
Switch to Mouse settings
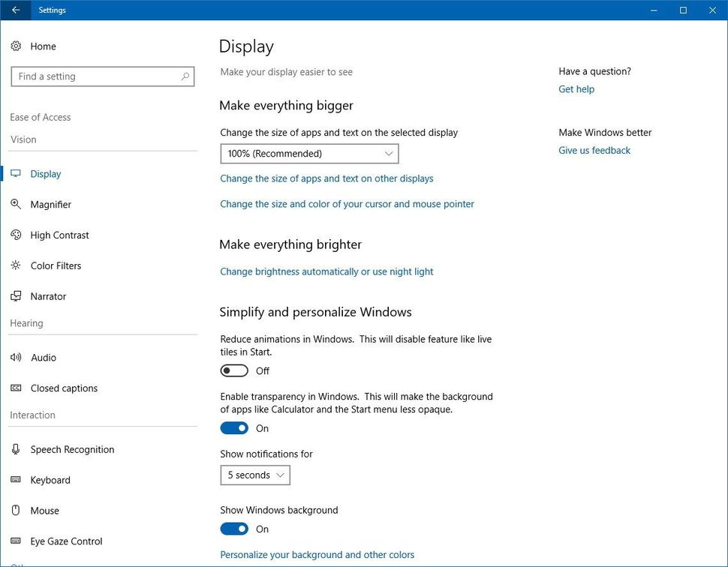(x=45, y=510)
